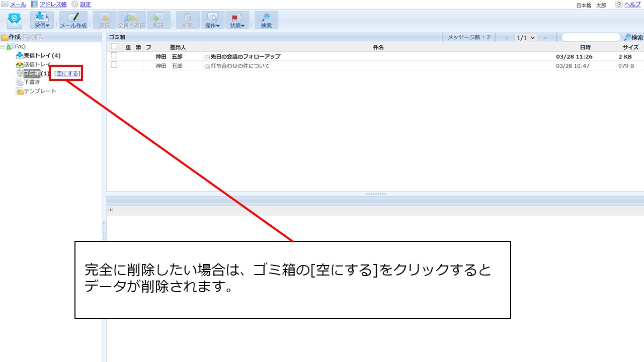Viewport: 644px width, 362px height.
Task: Click the 受信 (receive mail) toolbar icon
Action: coord(42,20)
